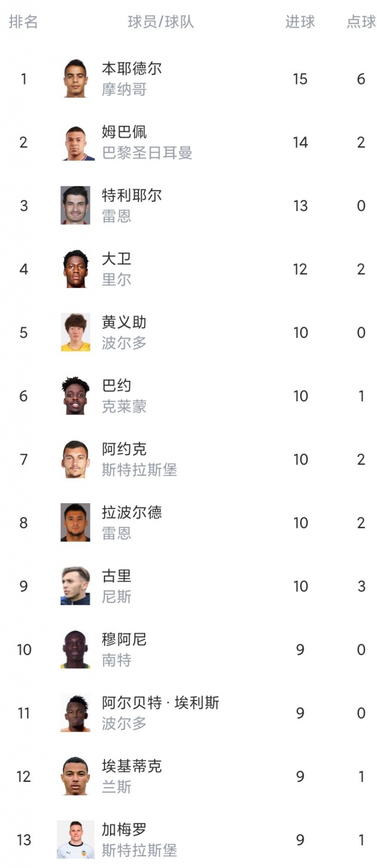
Task: Open the 斯特拉斯堡 team under 加梅罗
Action: point(139,850)
